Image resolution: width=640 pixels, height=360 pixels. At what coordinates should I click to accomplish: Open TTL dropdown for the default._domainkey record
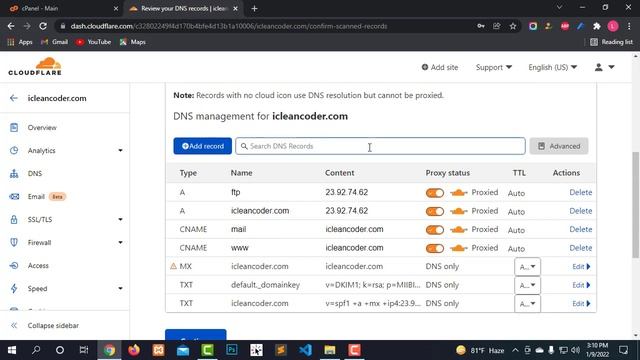click(x=527, y=285)
